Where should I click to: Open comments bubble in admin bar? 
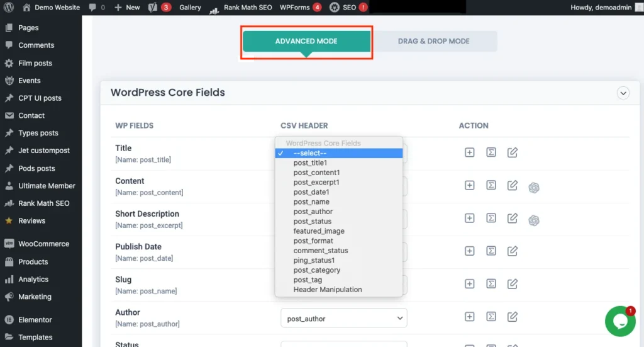[x=96, y=8]
